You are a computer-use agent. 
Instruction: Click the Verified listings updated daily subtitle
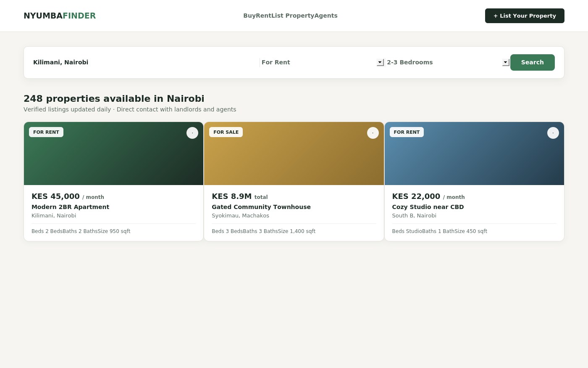[x=130, y=109]
